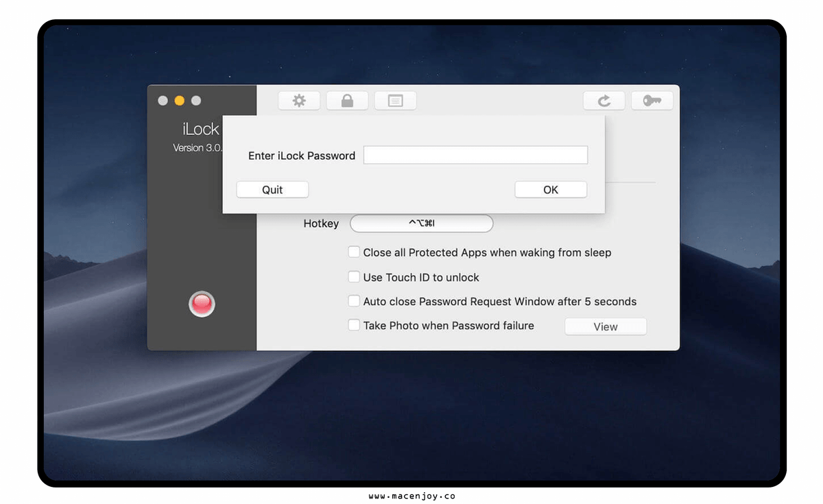The height and width of the screenshot is (504, 823).
Task: Enable closing Protected Apps when waking from sleep
Action: pyautogui.click(x=354, y=252)
